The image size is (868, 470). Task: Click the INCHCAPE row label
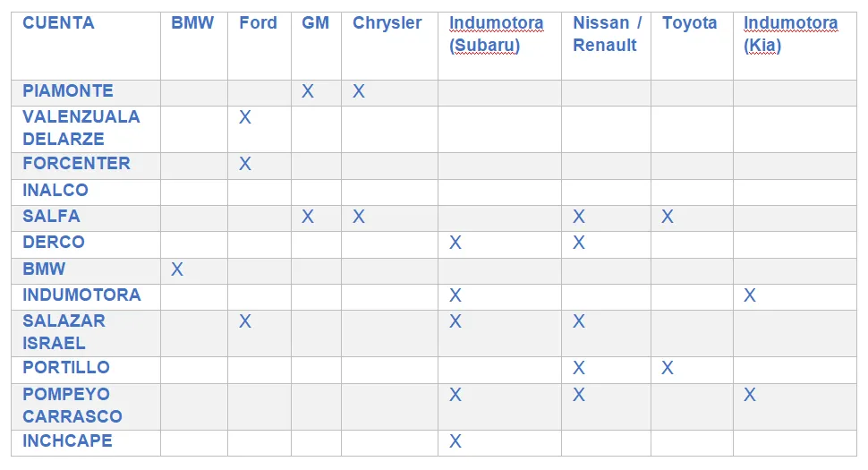(x=67, y=440)
